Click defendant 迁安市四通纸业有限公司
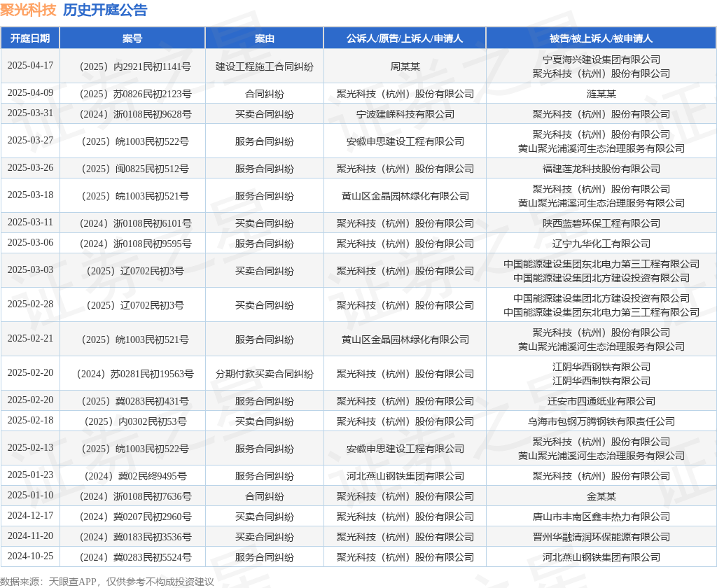Viewport: 717px width, 588px height. coord(601,401)
